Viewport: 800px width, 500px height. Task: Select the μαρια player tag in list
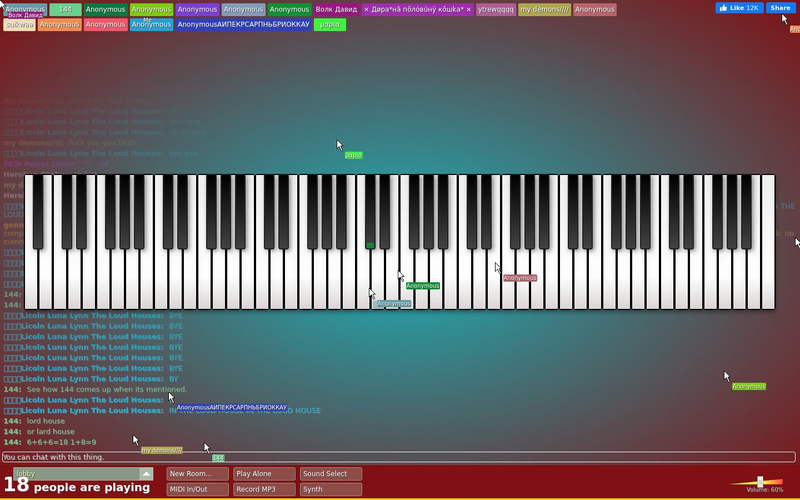pos(330,24)
